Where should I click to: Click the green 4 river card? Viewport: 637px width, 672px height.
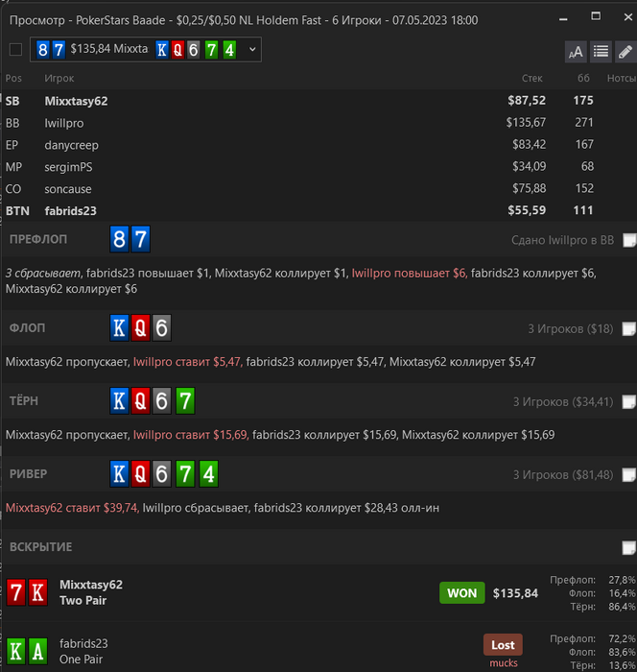pos(208,474)
